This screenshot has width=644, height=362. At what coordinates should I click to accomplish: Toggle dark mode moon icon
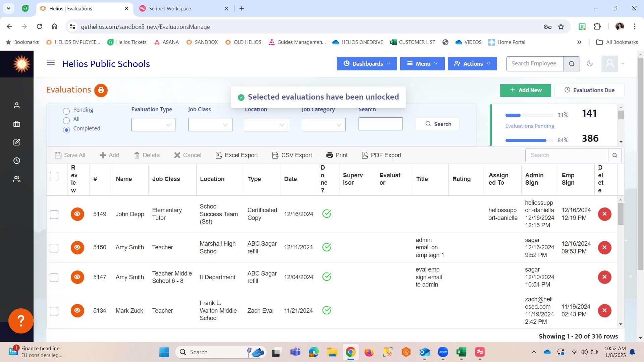pos(589,64)
